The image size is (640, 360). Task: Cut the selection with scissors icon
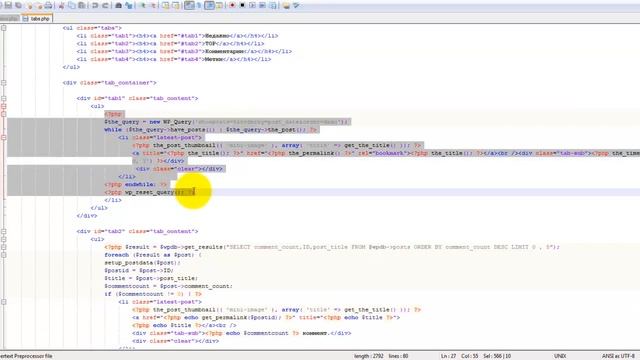coord(61,5)
